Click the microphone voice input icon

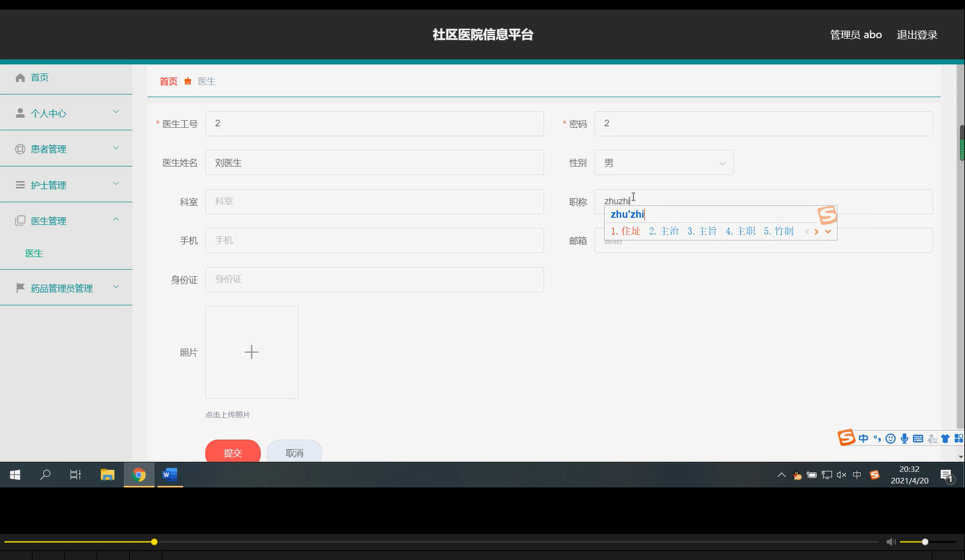click(x=904, y=438)
